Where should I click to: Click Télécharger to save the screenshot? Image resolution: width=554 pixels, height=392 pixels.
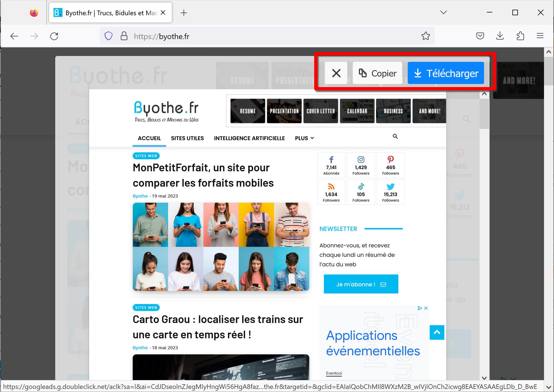(445, 73)
